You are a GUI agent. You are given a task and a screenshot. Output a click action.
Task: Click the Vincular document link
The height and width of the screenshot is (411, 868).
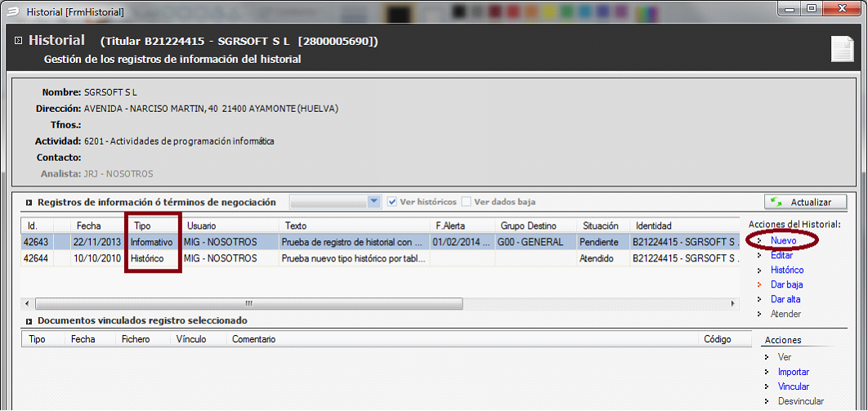[x=794, y=386]
